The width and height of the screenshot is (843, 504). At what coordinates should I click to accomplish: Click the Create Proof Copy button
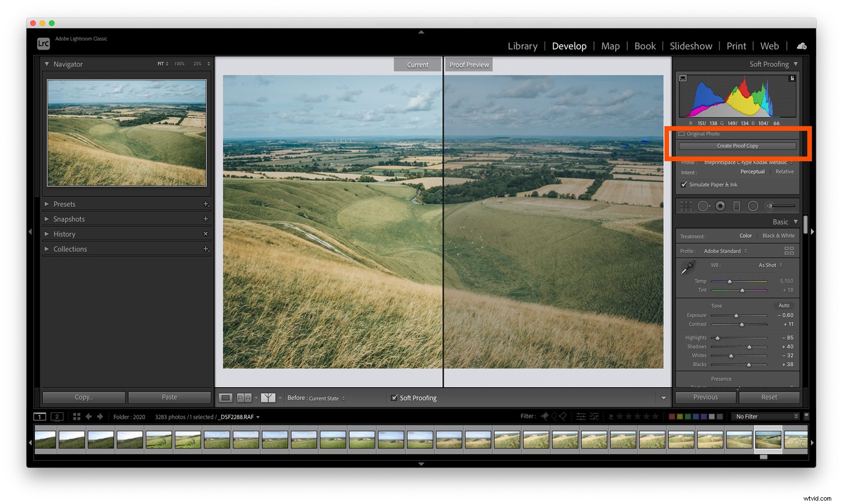coord(737,146)
